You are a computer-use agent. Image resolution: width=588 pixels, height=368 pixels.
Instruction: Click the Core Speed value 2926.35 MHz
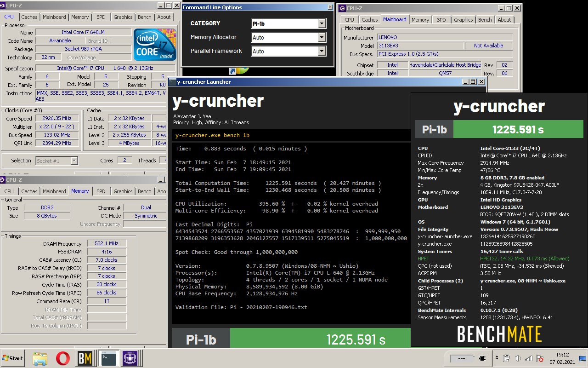(57, 119)
